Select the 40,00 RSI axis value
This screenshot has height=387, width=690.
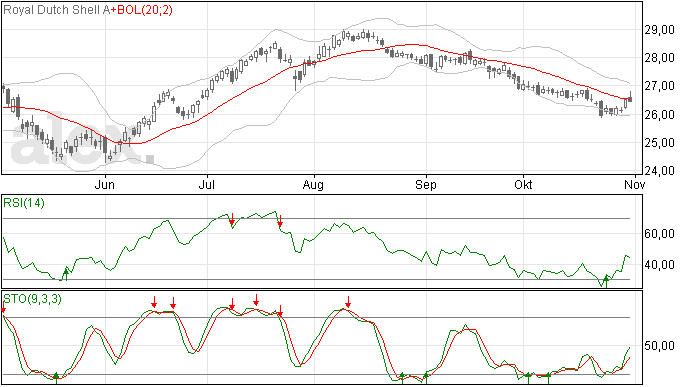(659, 265)
